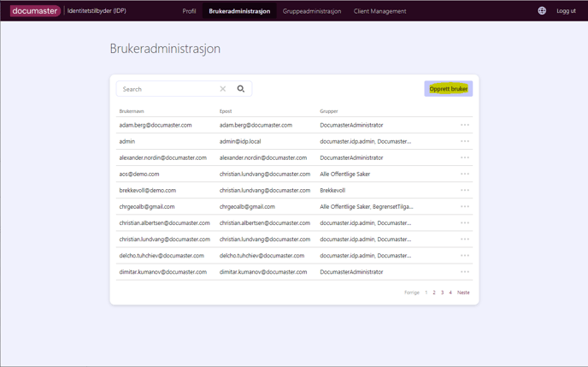Click the Brukeradministrasjon page heading
Viewport: 588px width, 367px height.
[x=165, y=49]
